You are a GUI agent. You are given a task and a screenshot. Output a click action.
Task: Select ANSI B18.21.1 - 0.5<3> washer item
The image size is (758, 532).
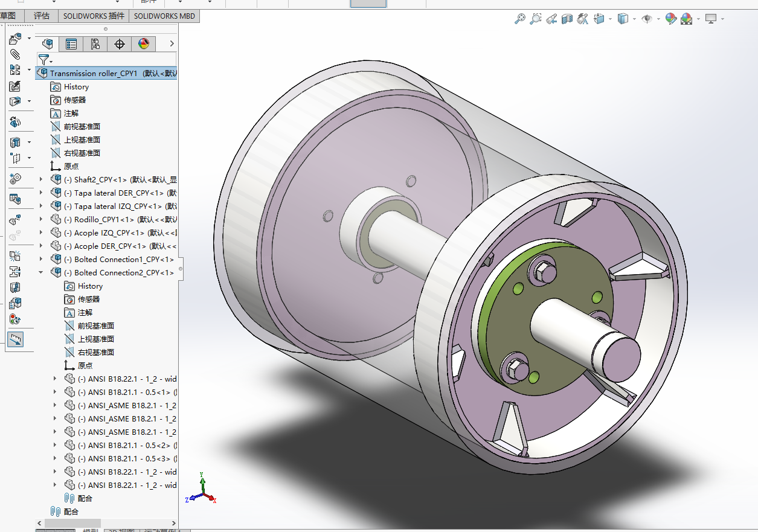[120, 458]
